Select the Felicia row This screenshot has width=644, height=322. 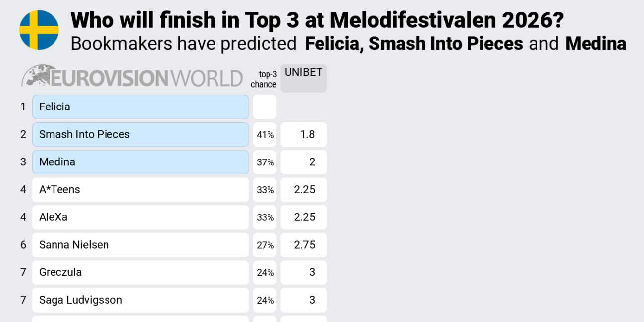coord(140,107)
